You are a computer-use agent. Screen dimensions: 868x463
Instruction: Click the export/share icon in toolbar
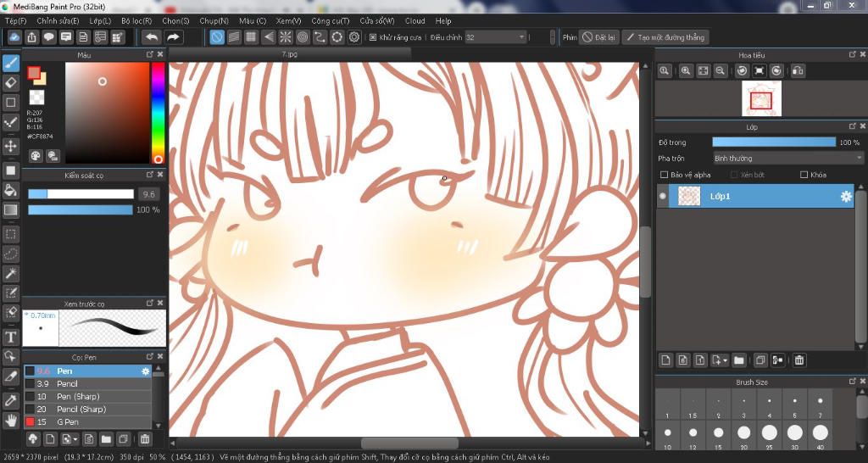pyautogui.click(x=31, y=37)
